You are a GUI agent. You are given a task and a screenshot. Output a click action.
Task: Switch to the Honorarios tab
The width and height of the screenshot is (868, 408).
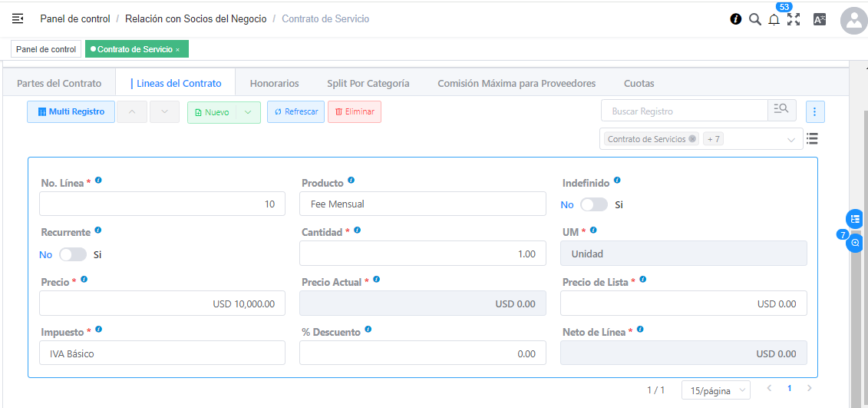click(274, 83)
